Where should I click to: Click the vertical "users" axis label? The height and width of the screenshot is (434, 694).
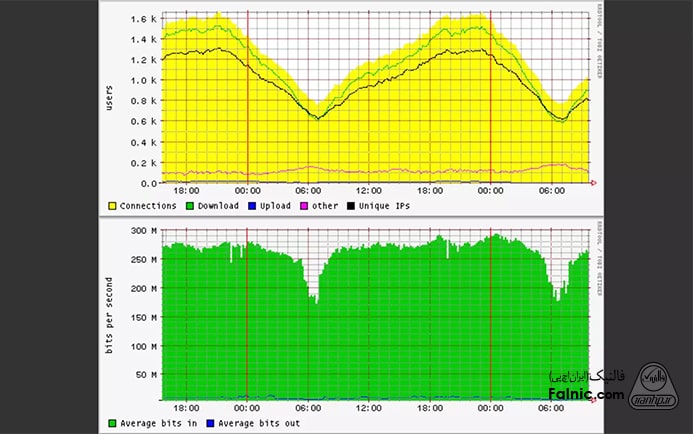click(x=110, y=98)
